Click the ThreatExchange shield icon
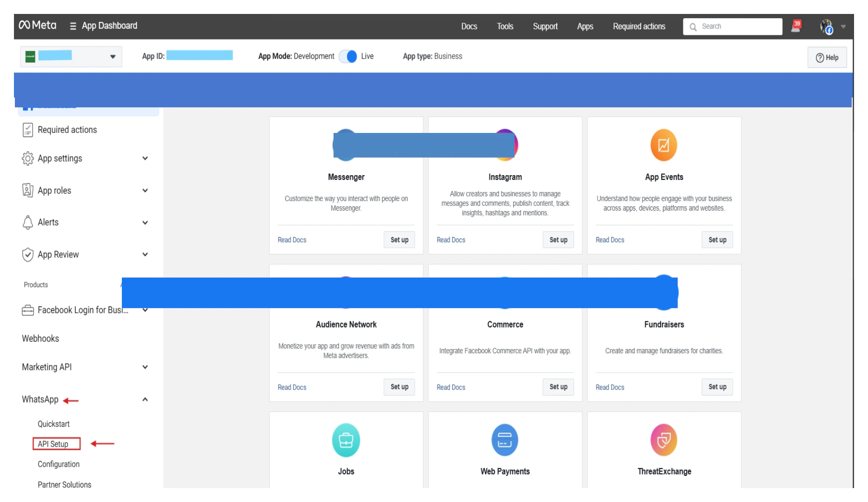 pos(664,440)
